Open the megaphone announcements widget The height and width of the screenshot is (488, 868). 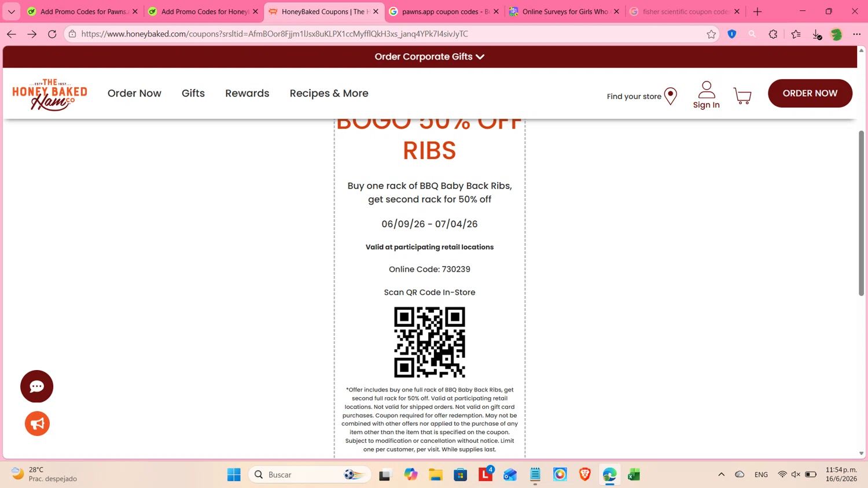tap(37, 424)
